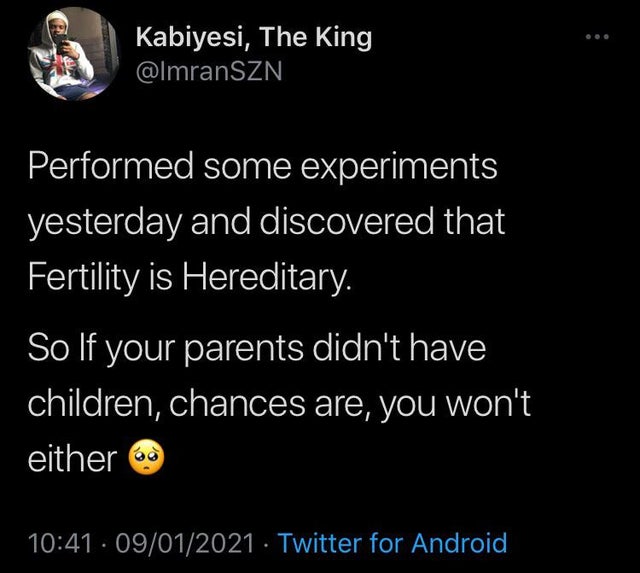The image size is (640, 573).
Task: Click the @ImranSZN handle
Action: pos(210,70)
